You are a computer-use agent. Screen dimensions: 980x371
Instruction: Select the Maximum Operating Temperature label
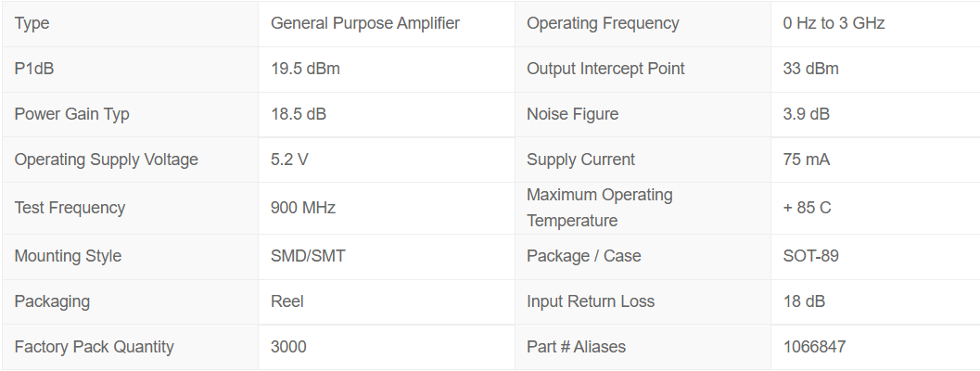point(599,208)
